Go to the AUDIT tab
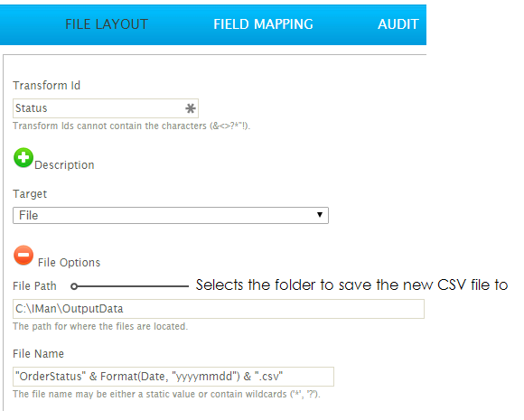The height and width of the screenshot is (420, 524). [x=398, y=24]
